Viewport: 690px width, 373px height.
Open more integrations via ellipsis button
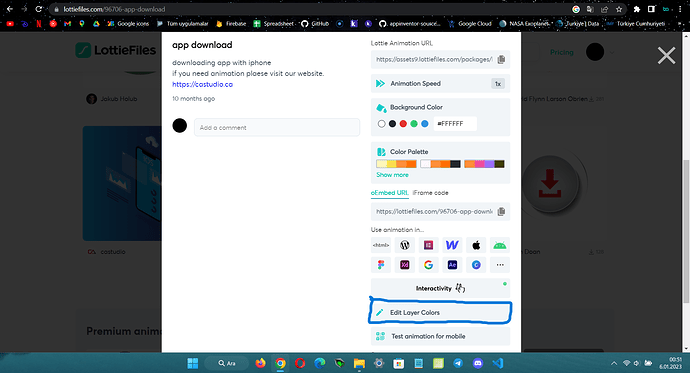(500, 265)
